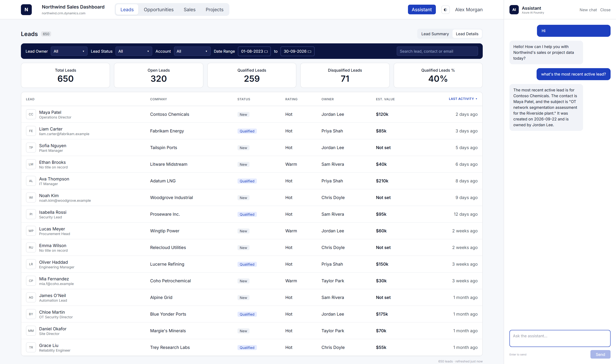The image size is (616, 364).
Task: Click CC avatar badge for Maya Patel
Action: click(x=31, y=114)
